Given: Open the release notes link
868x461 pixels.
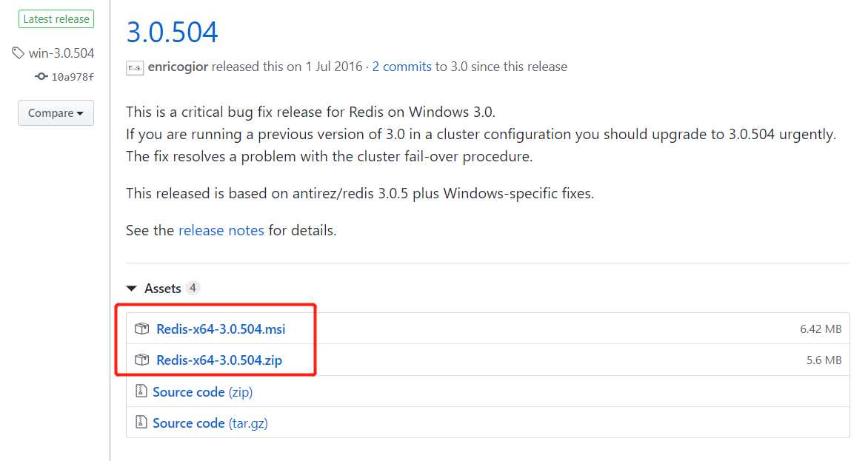Looking at the screenshot, I should coord(221,230).
